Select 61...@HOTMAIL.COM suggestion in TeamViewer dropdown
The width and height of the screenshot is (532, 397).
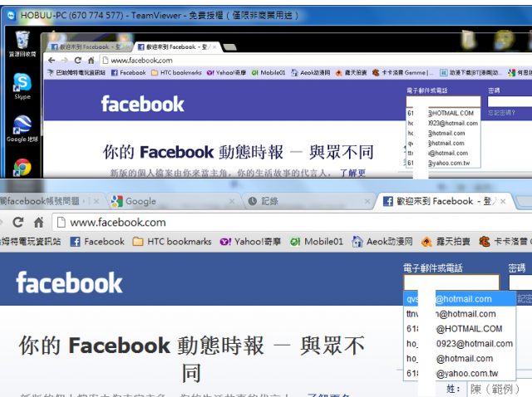tap(443, 113)
